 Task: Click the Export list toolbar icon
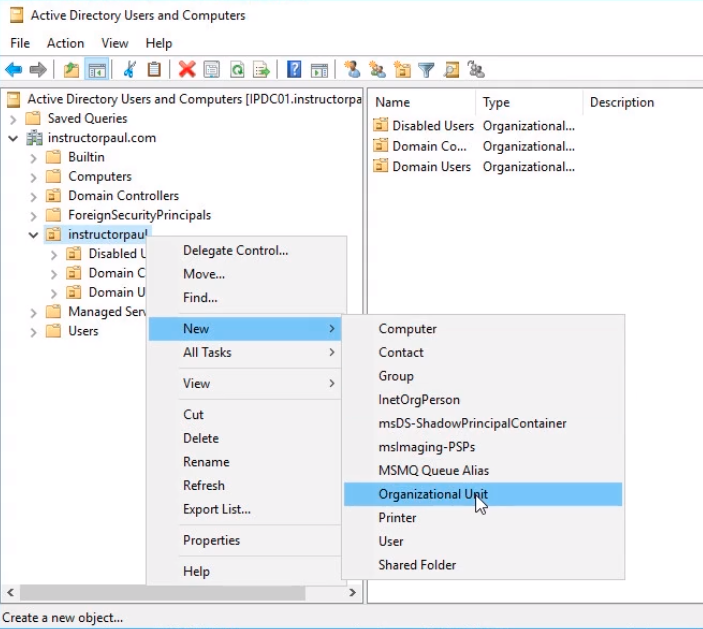point(261,69)
